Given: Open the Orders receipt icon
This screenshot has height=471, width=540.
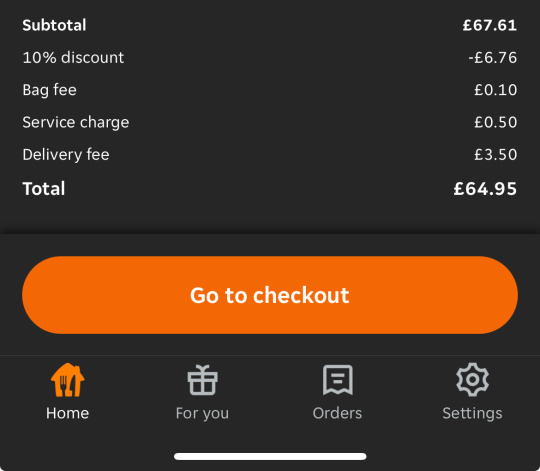Looking at the screenshot, I should (x=338, y=380).
